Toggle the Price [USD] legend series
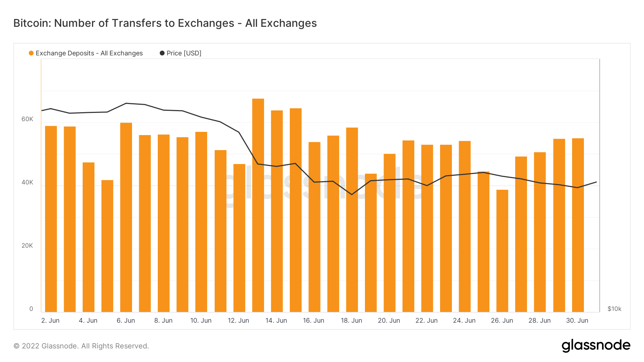Screen dimensions: 644x362 pos(184,53)
